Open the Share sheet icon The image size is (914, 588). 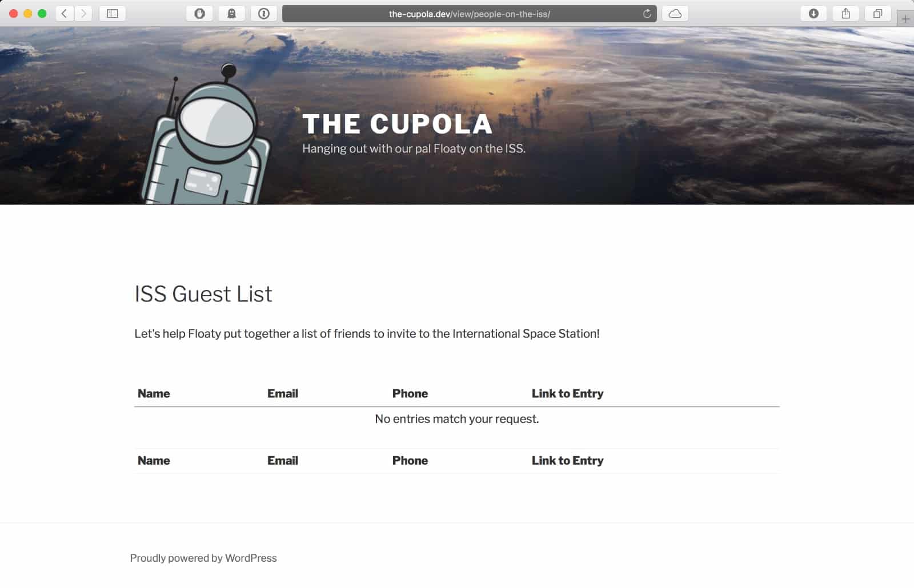click(845, 14)
